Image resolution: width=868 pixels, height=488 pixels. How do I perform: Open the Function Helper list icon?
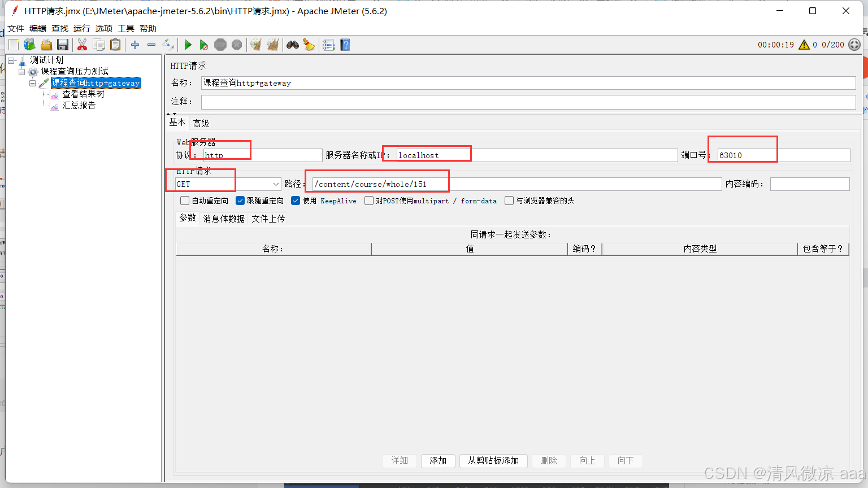pyautogui.click(x=328, y=45)
